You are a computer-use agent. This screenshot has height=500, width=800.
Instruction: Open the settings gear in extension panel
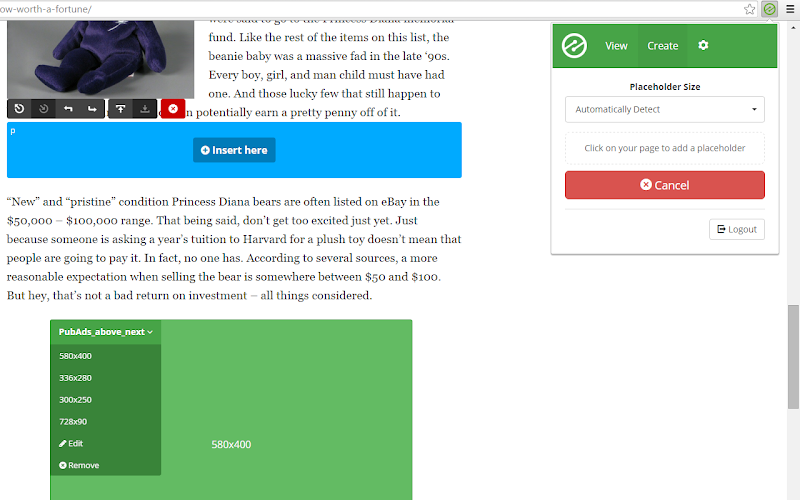pos(703,45)
